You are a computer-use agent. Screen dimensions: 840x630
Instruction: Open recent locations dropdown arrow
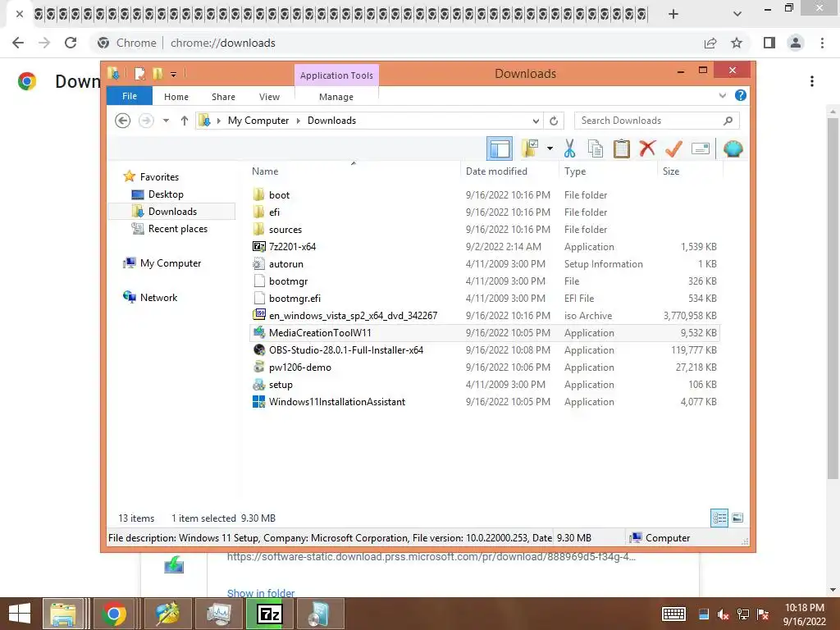(x=166, y=121)
